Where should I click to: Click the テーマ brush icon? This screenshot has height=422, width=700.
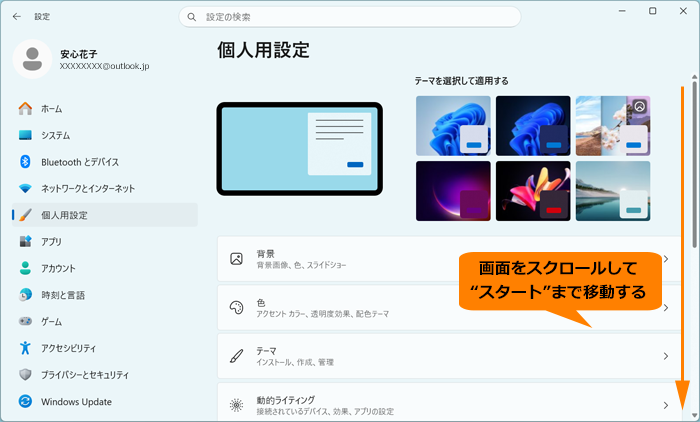pos(236,356)
